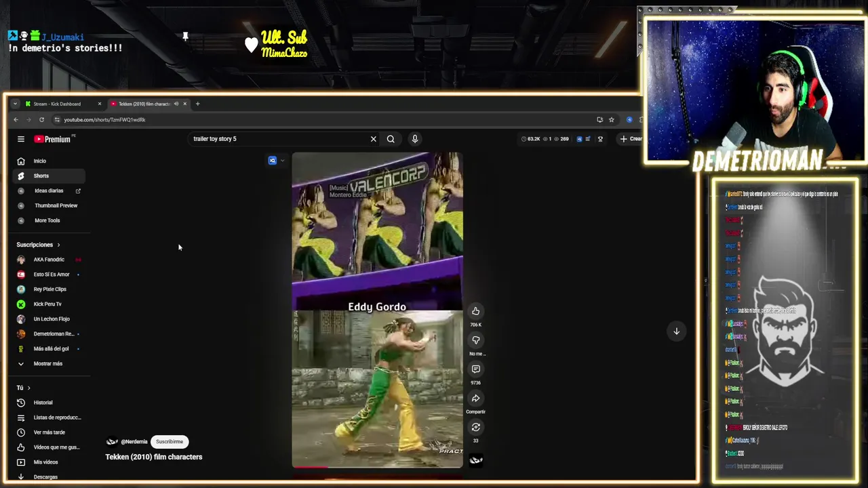Click the 63.2K clock stat

click(x=530, y=139)
